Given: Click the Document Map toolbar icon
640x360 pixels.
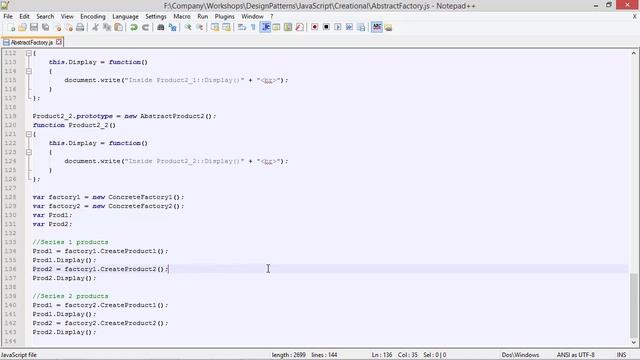Looking at the screenshot, I should (288, 27).
